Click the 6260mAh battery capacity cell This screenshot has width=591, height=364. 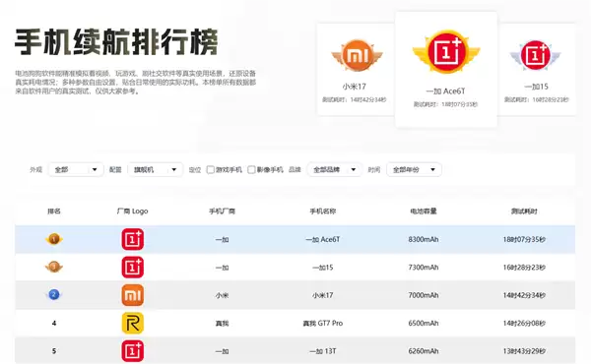click(424, 351)
